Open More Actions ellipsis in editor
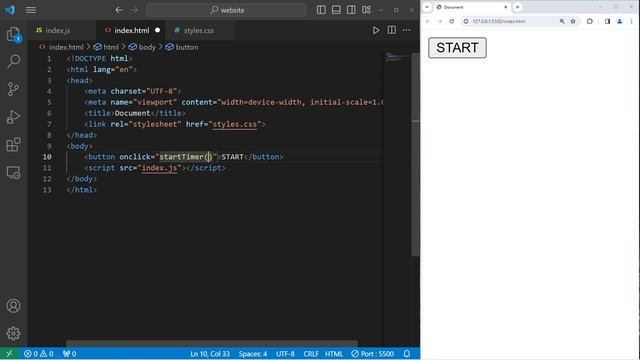Screen dimensions: 640x360 407,30
